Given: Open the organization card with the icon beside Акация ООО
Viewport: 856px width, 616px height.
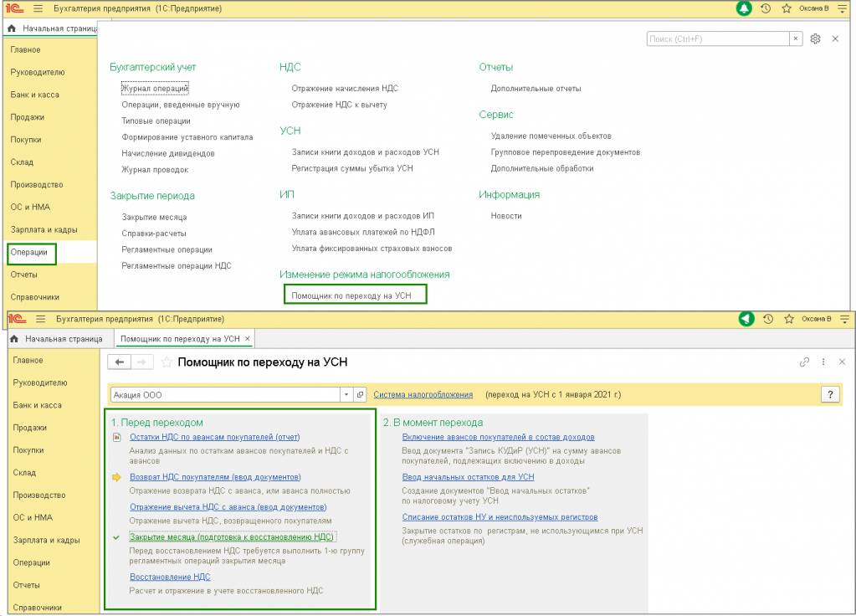Looking at the screenshot, I should (x=360, y=394).
